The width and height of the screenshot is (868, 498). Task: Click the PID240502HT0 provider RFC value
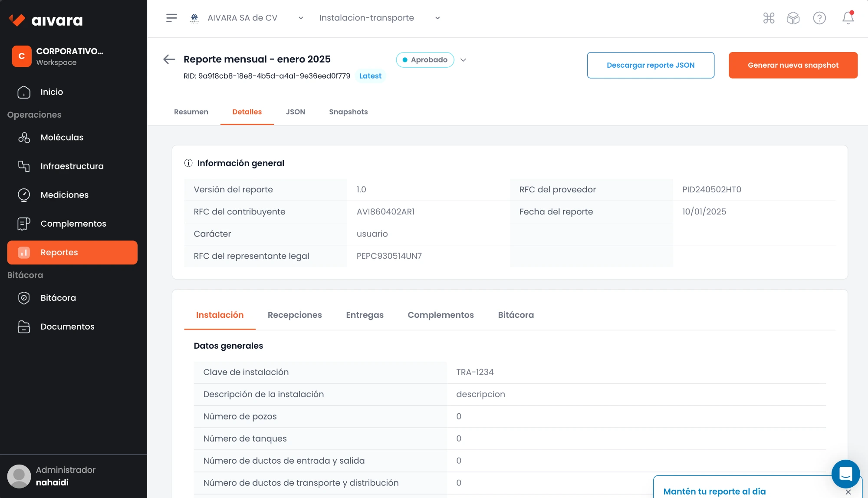pyautogui.click(x=712, y=190)
